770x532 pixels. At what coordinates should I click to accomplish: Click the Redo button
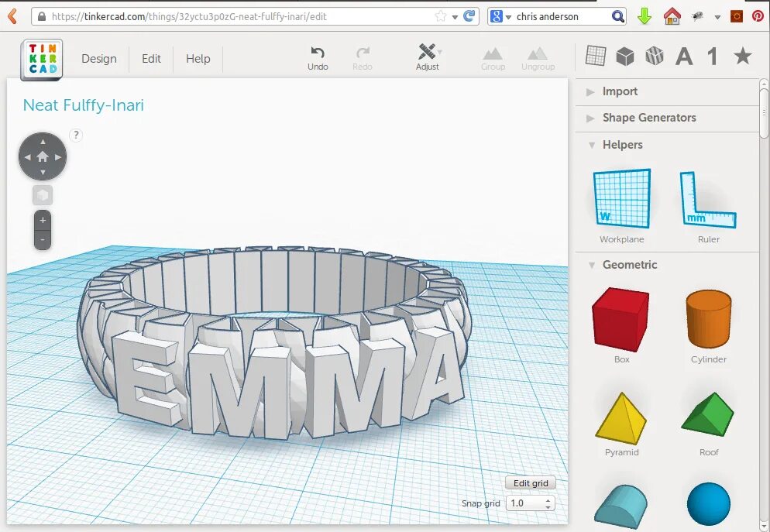[x=363, y=58]
